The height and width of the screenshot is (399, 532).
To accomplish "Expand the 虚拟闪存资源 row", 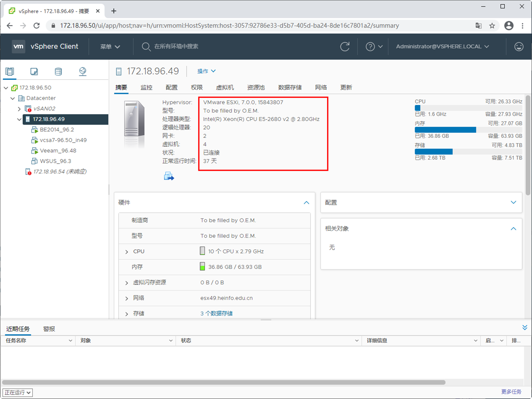I will click(127, 283).
